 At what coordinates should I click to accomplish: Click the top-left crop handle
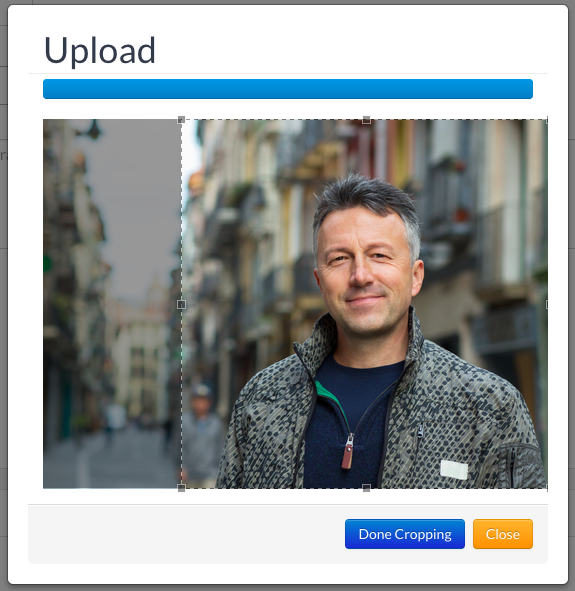coord(181,120)
